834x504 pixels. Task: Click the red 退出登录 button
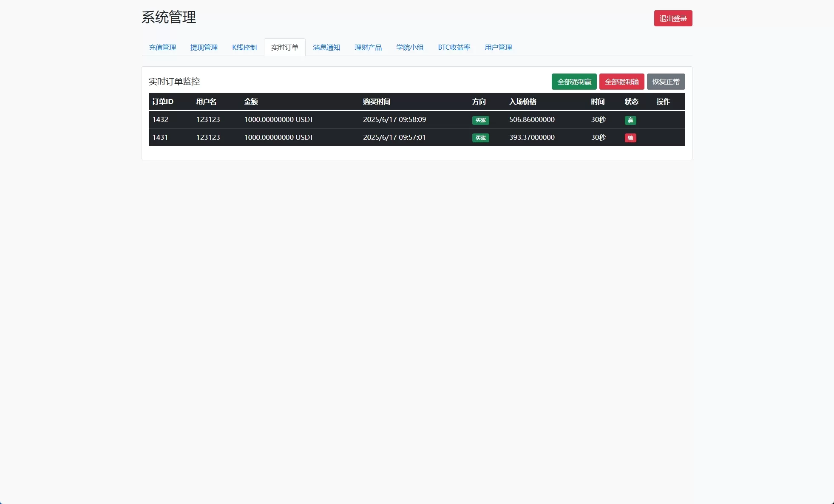point(673,18)
